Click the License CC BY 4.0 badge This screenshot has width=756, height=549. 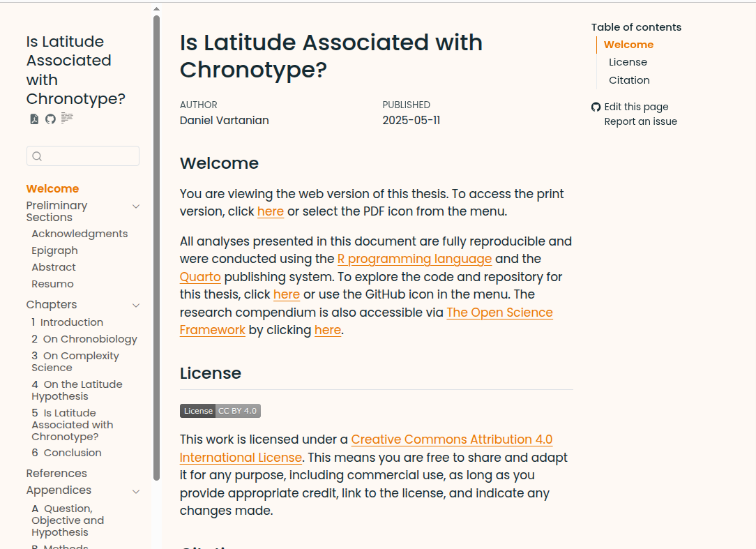point(220,411)
